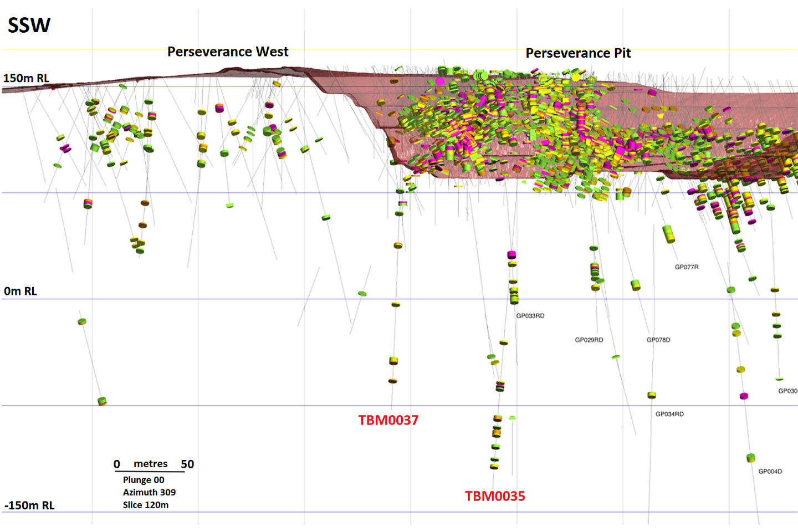This screenshot has width=798, height=532.
Task: Select the 0m RL elevation label
Action: point(21,291)
